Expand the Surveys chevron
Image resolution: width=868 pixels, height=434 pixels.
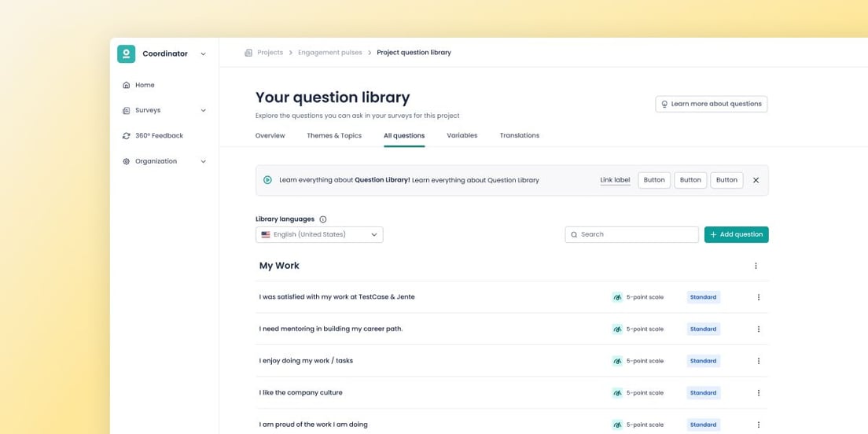tap(203, 110)
